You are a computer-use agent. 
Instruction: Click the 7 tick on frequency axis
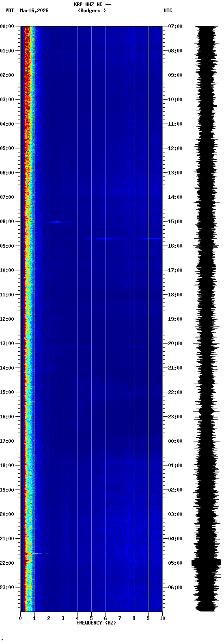[120, 618]
